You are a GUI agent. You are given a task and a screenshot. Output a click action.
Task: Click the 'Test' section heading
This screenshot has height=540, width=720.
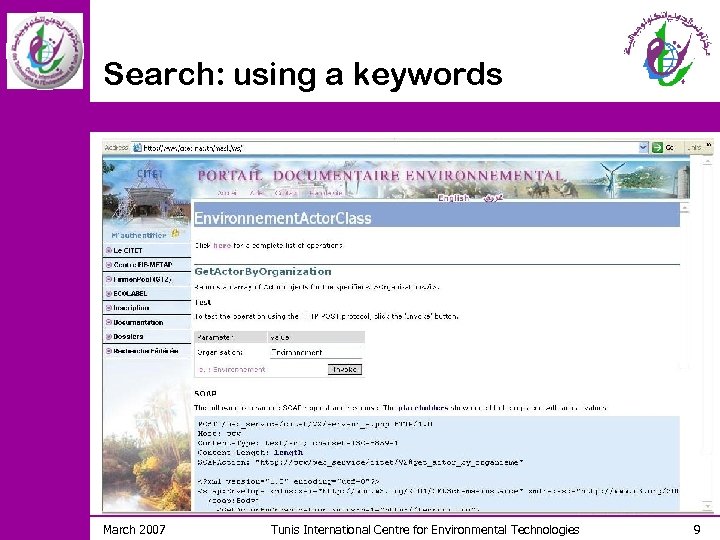click(x=202, y=302)
